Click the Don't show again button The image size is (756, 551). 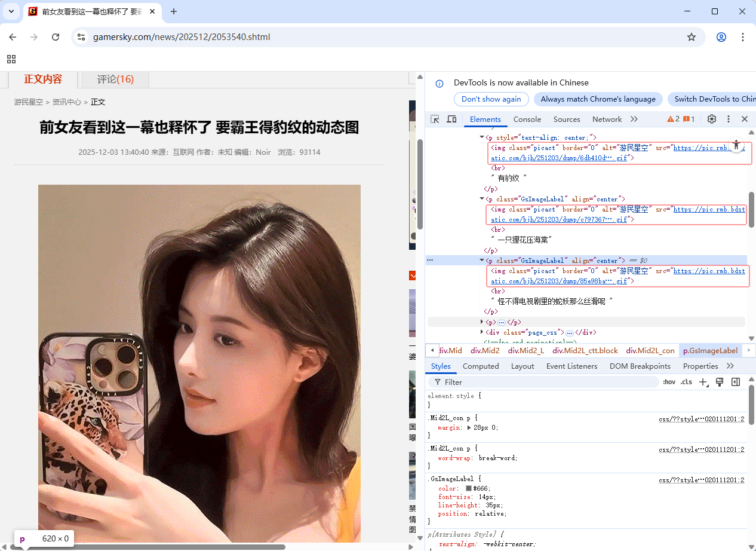pos(491,99)
